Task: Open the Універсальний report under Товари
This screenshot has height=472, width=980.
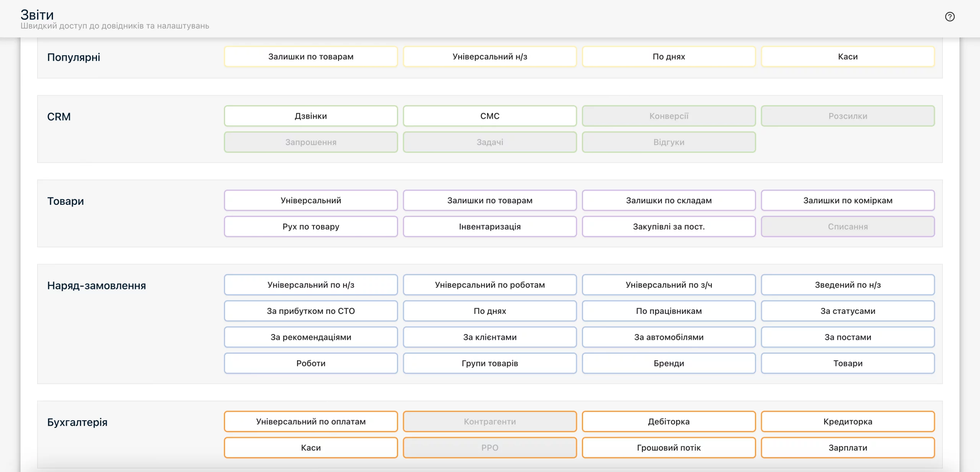Action: [x=311, y=201]
